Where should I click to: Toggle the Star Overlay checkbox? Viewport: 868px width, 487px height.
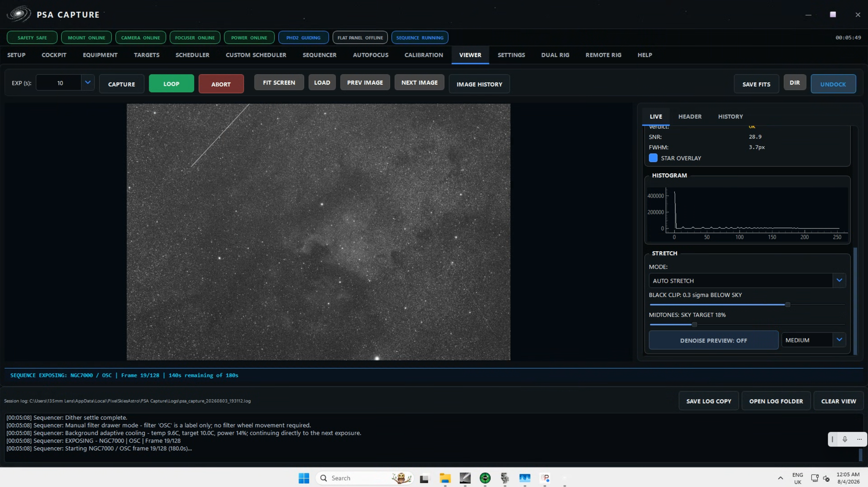tap(653, 158)
